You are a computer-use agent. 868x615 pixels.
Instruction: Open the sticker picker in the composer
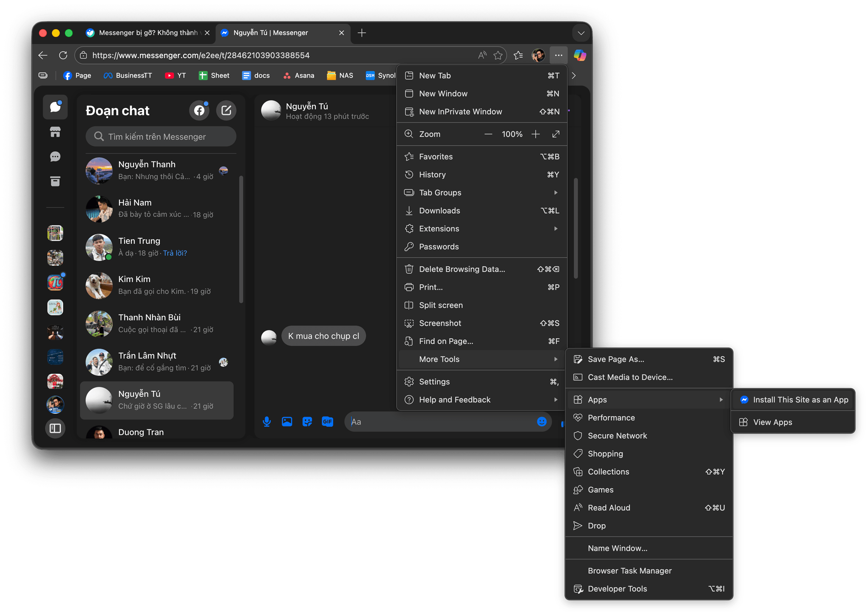pyautogui.click(x=307, y=421)
